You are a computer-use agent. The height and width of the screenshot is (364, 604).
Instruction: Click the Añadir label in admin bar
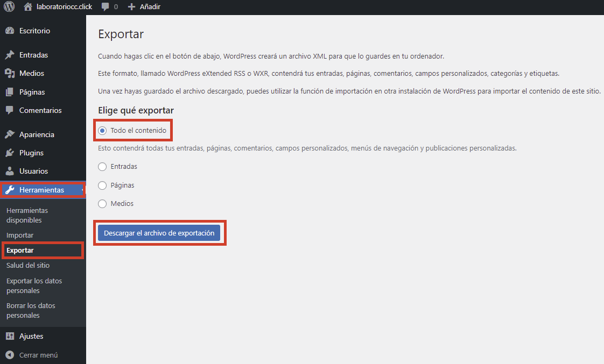150,7
